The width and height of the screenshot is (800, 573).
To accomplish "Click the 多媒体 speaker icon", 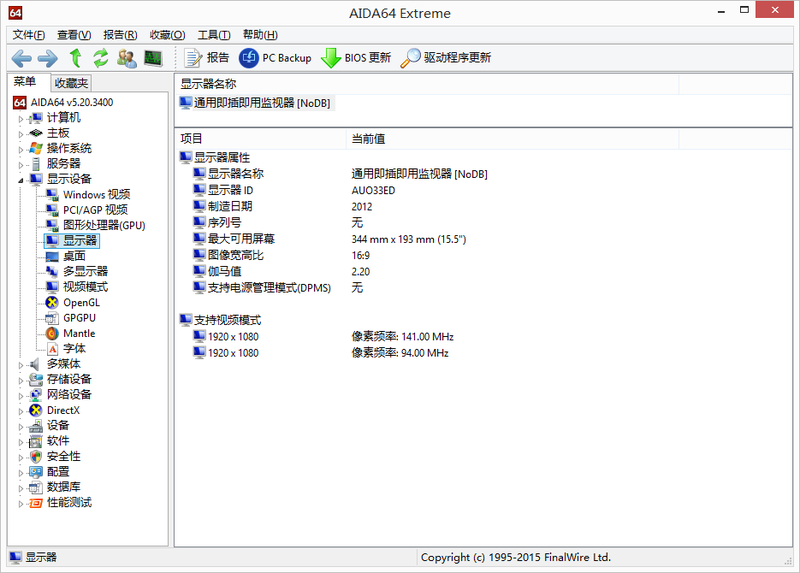I will click(35, 364).
